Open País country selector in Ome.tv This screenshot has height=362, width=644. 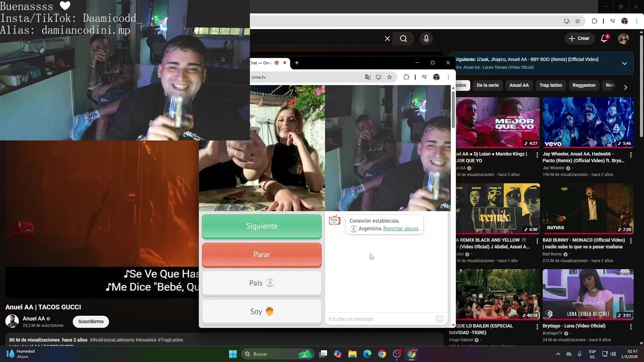tap(262, 283)
